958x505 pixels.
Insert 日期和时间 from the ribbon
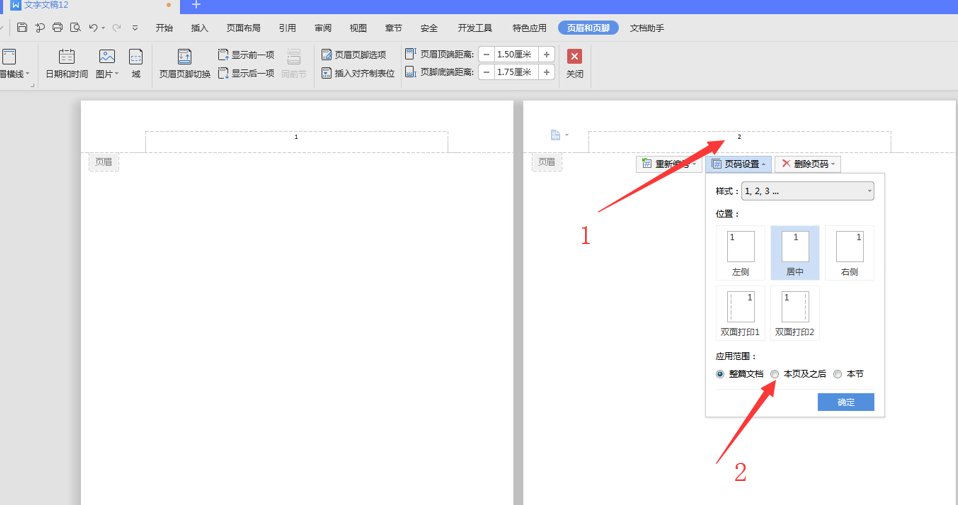click(x=67, y=64)
